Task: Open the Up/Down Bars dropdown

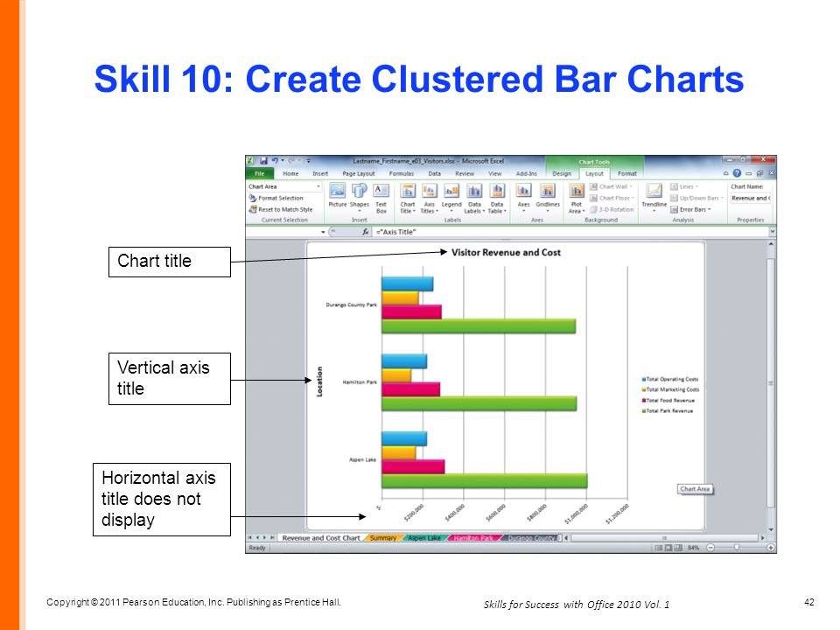Action: (x=697, y=199)
